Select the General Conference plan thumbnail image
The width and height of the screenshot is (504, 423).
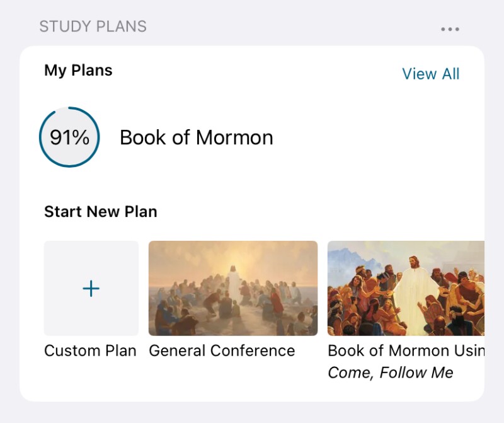coord(232,288)
